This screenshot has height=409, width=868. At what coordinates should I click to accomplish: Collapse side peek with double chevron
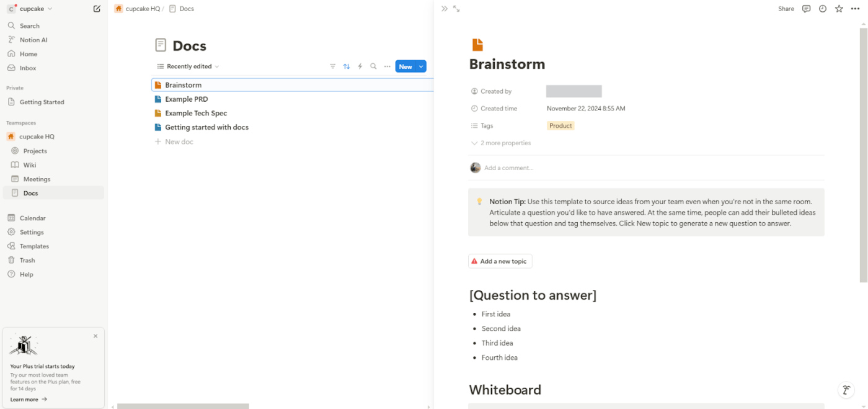(445, 9)
